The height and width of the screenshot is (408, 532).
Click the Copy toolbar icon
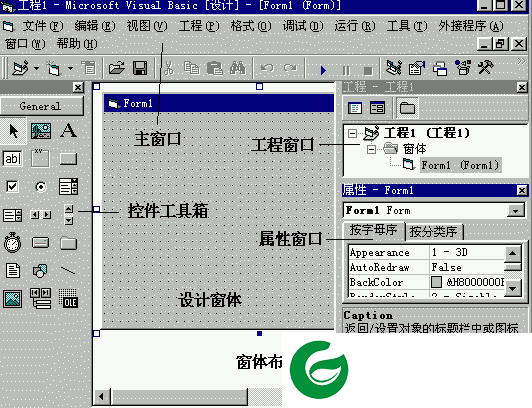192,68
